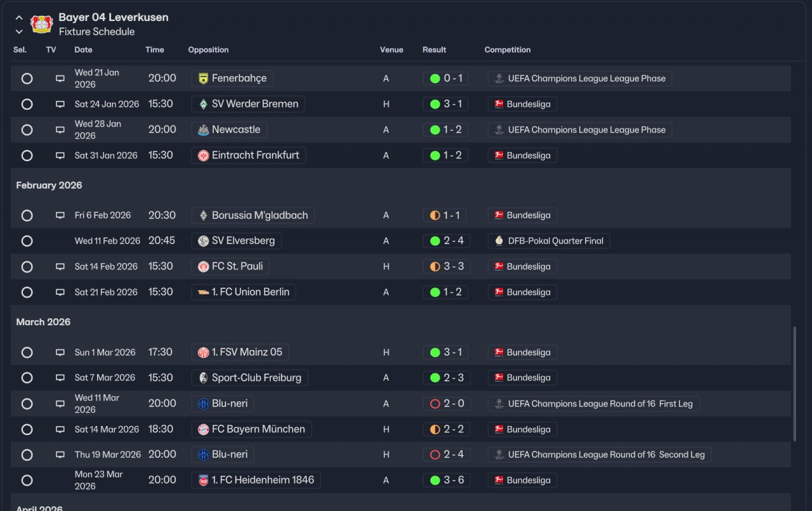The height and width of the screenshot is (511, 812).
Task: Select the 1. FC Heidenheim 1846 fixture radio button
Action: point(27,481)
